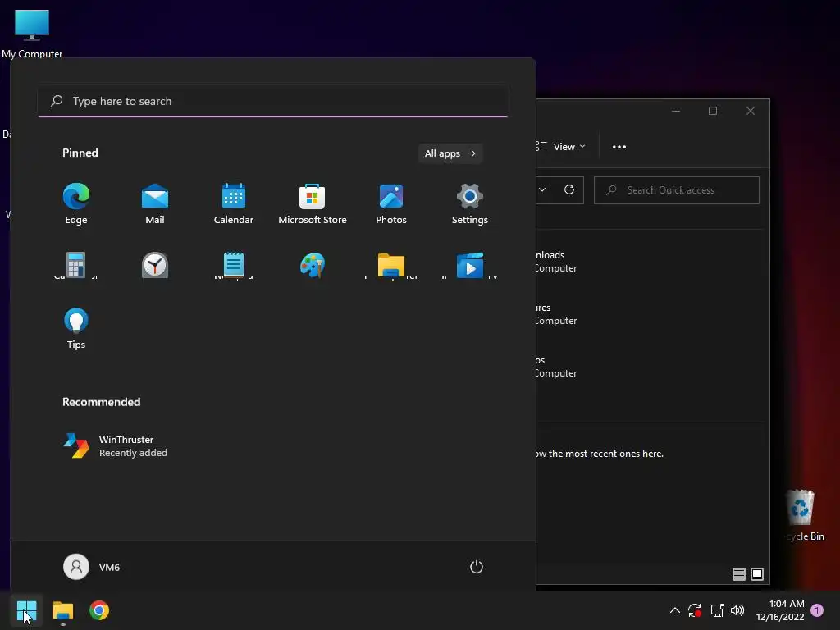Open the volume speaker tray icon

(x=737, y=610)
